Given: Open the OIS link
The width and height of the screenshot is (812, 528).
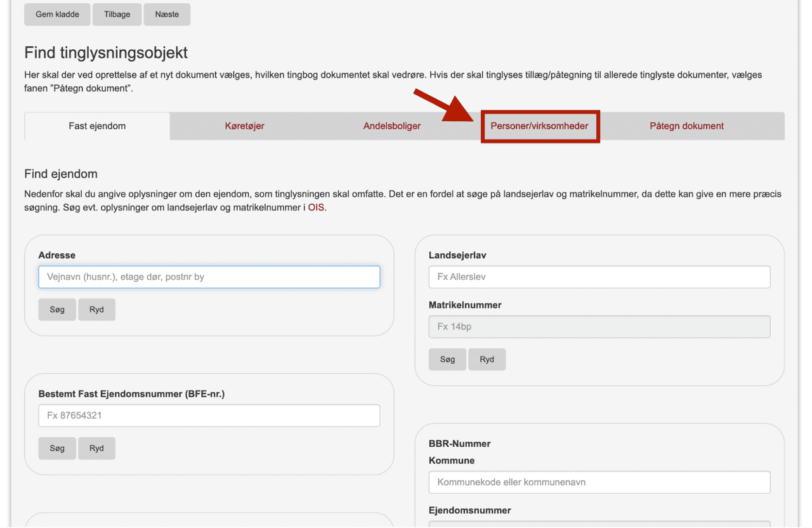Looking at the screenshot, I should click(316, 208).
